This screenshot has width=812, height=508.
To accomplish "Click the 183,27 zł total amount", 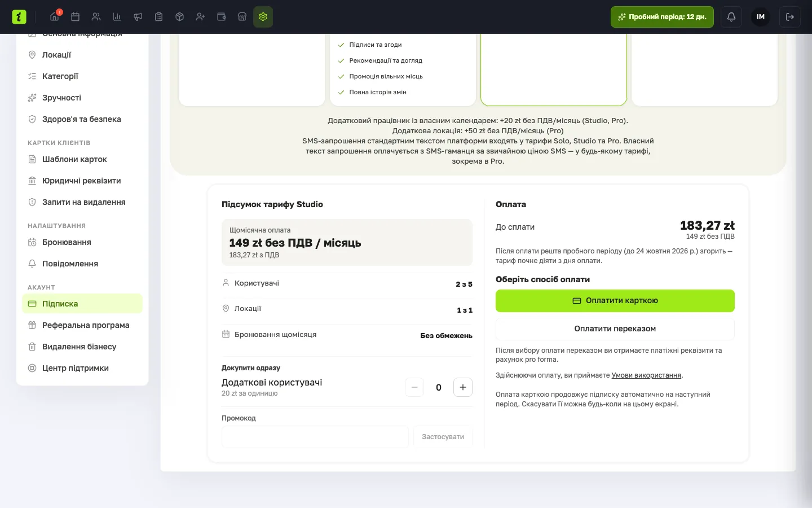I will 707,226.
